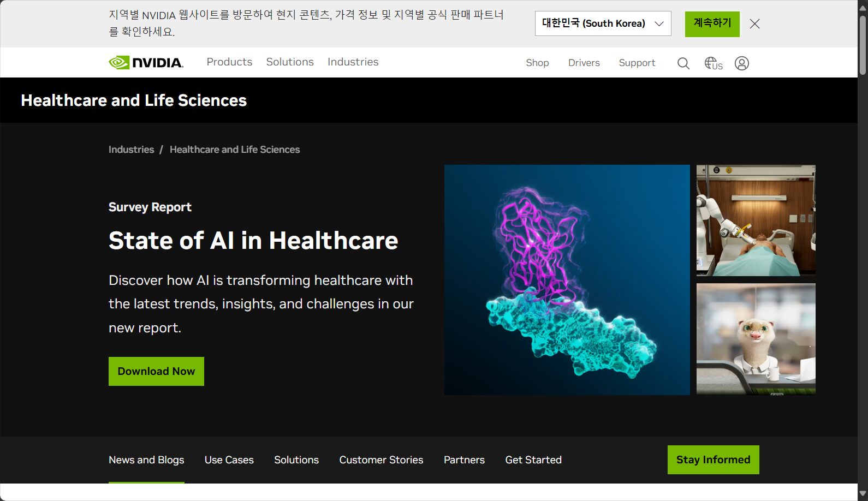This screenshot has width=868, height=501.
Task: Open the Solutions menu in the header
Action: (290, 62)
